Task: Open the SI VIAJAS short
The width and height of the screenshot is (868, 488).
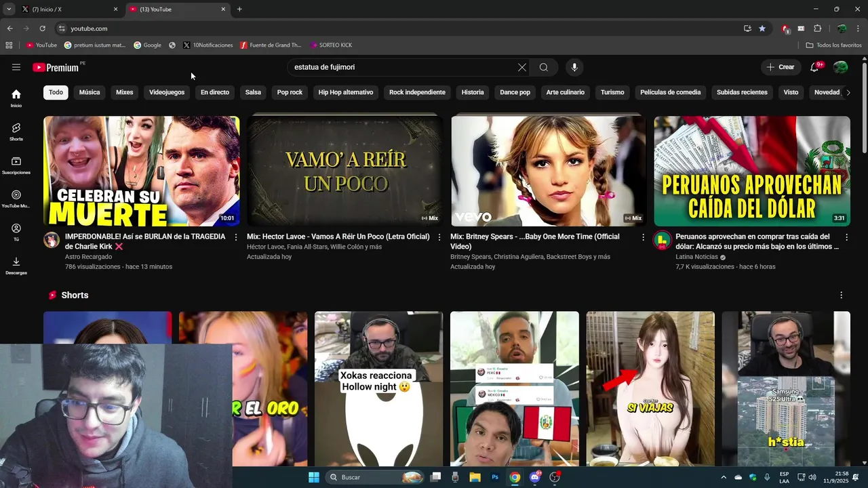Action: tap(650, 388)
